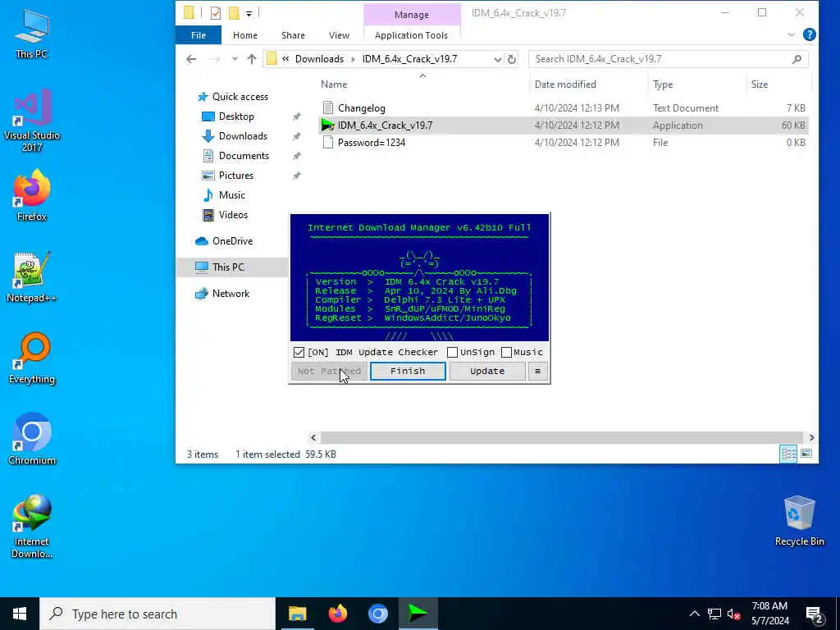Select IDM_6.4x_Crack_v19.7 application file
This screenshot has width=840, height=630.
[564, 126]
